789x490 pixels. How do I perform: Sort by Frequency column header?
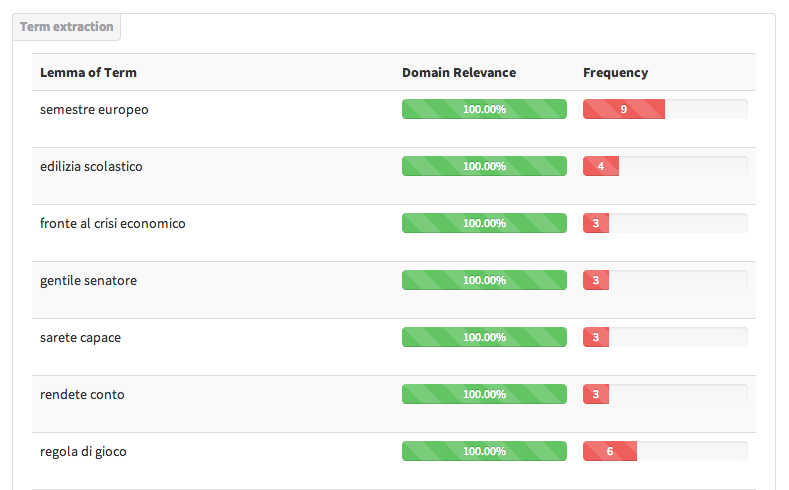(x=615, y=73)
